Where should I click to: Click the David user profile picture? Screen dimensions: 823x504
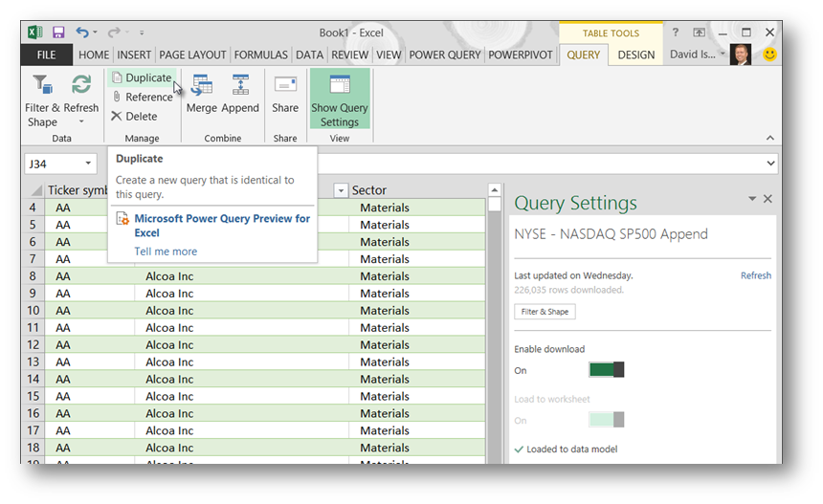point(741,55)
